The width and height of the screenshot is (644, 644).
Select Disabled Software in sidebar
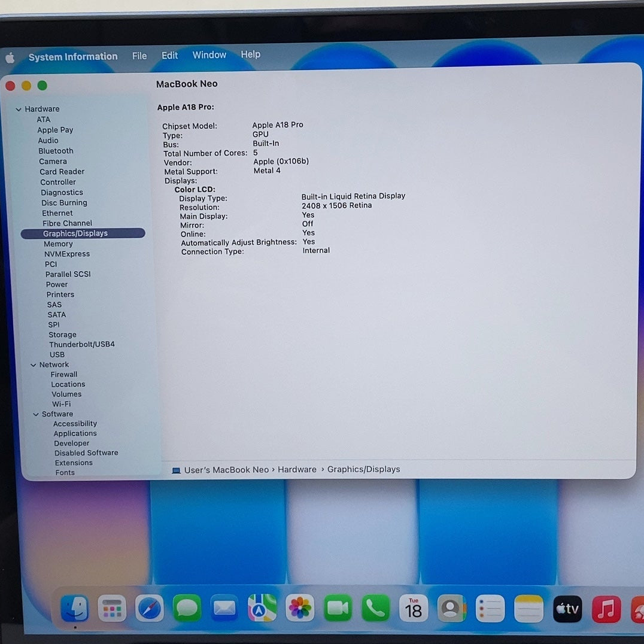86,452
